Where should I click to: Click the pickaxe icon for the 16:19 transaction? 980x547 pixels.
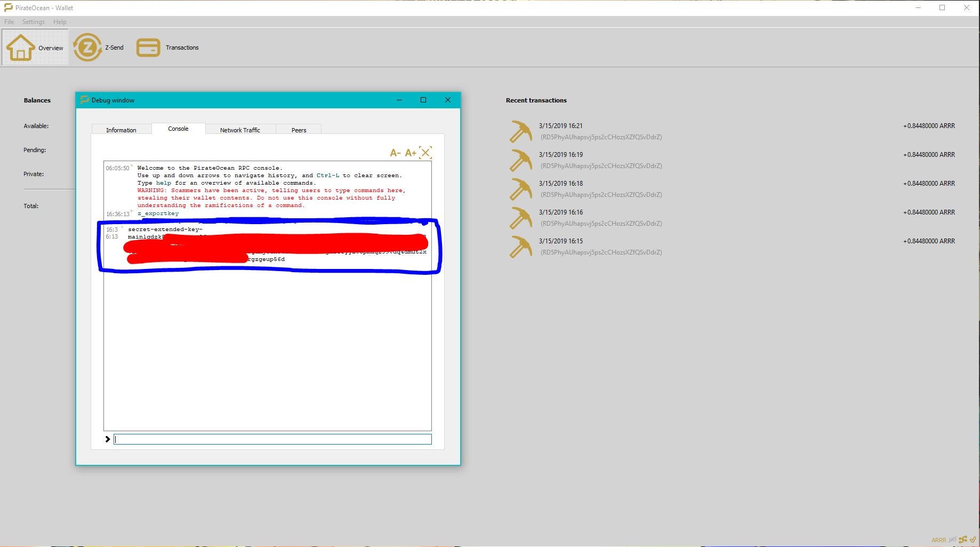point(520,160)
